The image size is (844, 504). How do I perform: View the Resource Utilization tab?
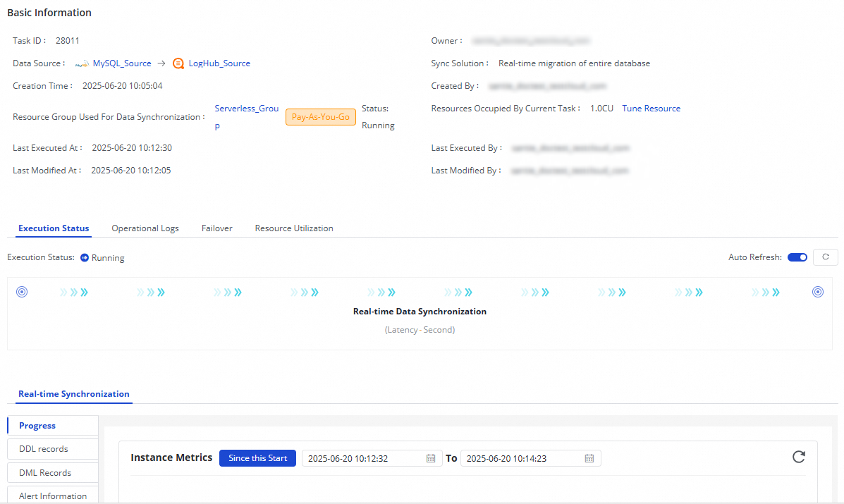(x=294, y=228)
